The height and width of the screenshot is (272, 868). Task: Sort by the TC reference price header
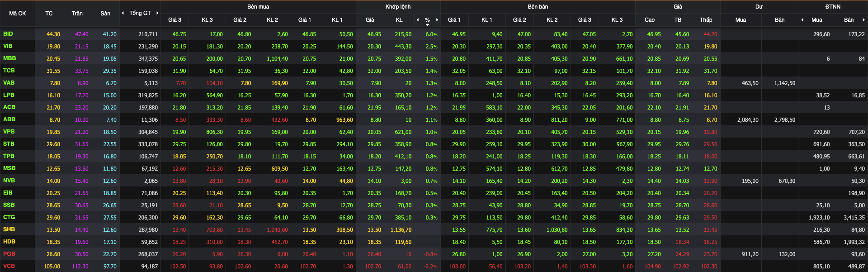pos(49,14)
